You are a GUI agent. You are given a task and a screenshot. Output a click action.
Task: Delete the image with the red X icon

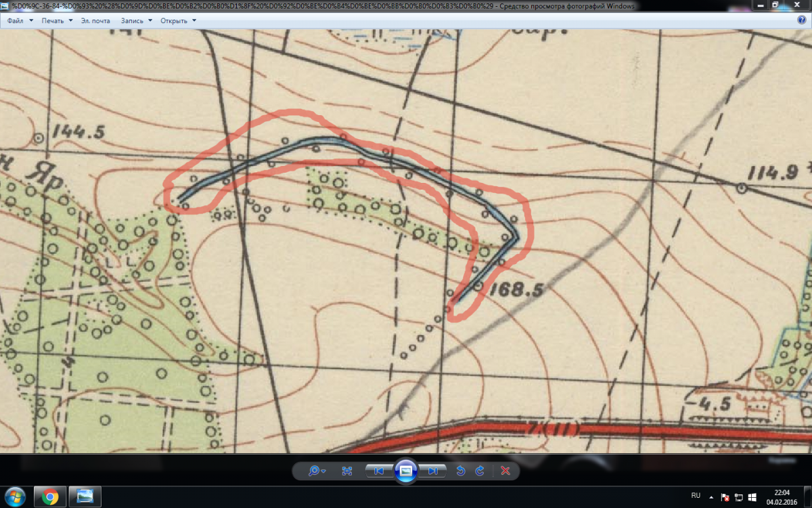point(505,471)
